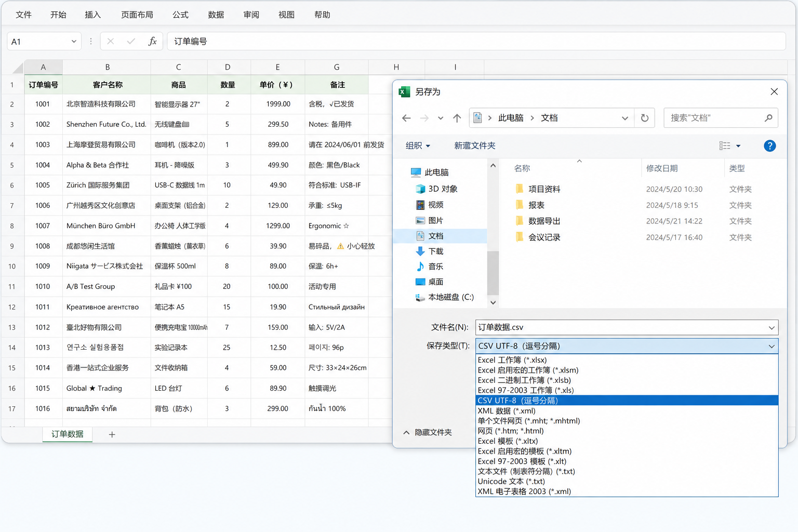798x532 pixels.
Task: Cancel entry with X in formula bar
Action: coord(111,42)
